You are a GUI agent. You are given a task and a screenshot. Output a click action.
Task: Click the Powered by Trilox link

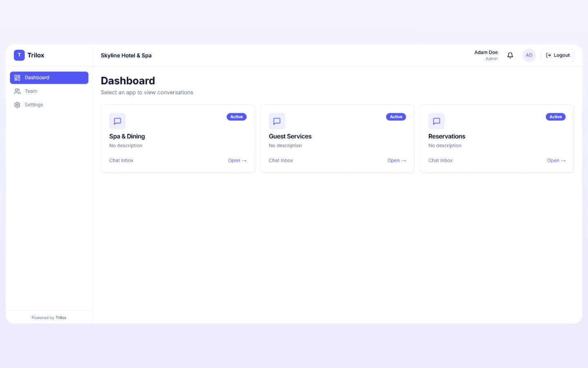(49, 317)
